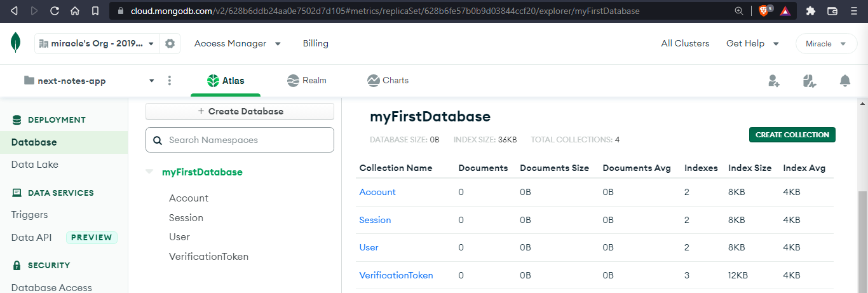Open Miracle user account dropdown
The height and width of the screenshot is (293, 868).
[x=826, y=44]
